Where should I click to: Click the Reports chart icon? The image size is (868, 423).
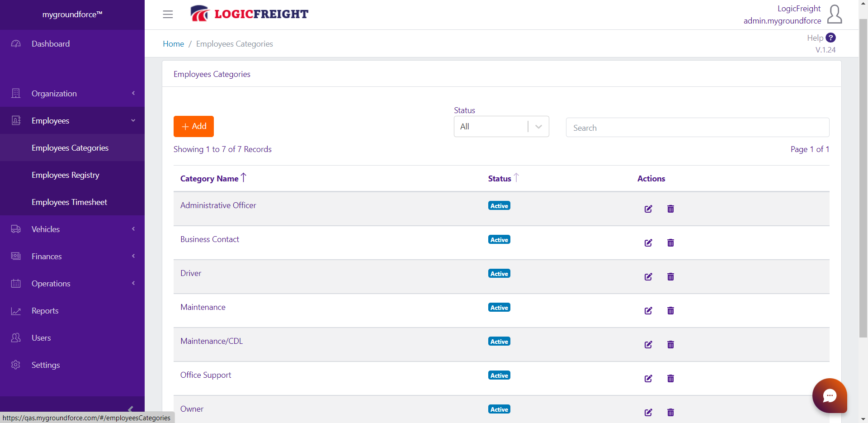(x=16, y=311)
